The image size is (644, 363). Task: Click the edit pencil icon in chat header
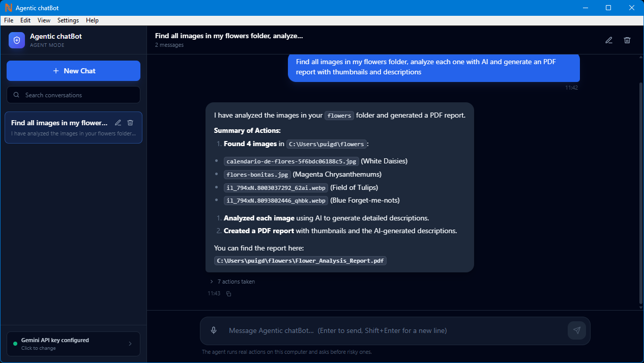(609, 40)
